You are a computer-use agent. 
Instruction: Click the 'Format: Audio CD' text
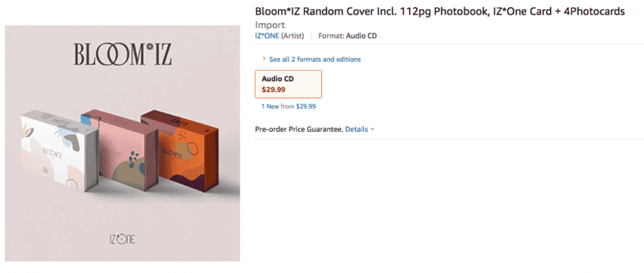348,36
